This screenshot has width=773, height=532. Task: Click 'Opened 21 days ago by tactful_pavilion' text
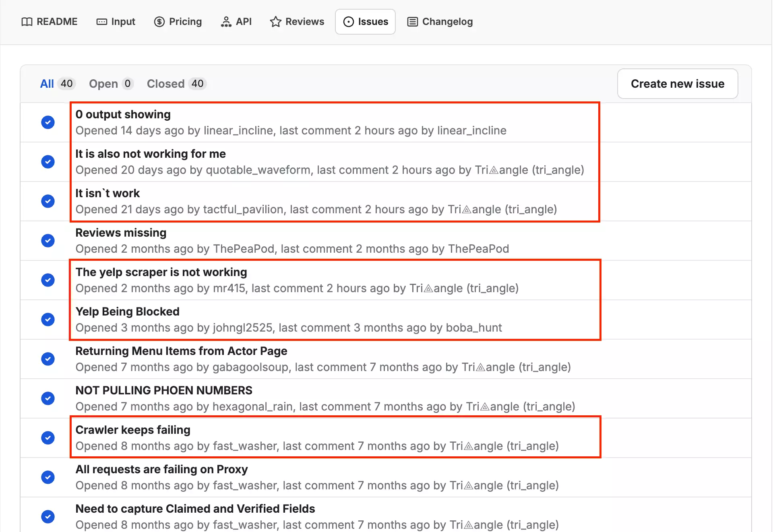(x=180, y=209)
